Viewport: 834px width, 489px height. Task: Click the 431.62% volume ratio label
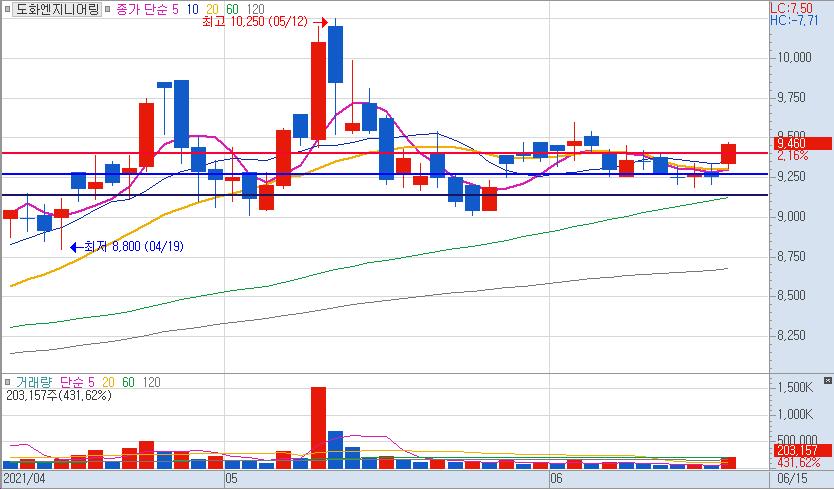pos(798,462)
